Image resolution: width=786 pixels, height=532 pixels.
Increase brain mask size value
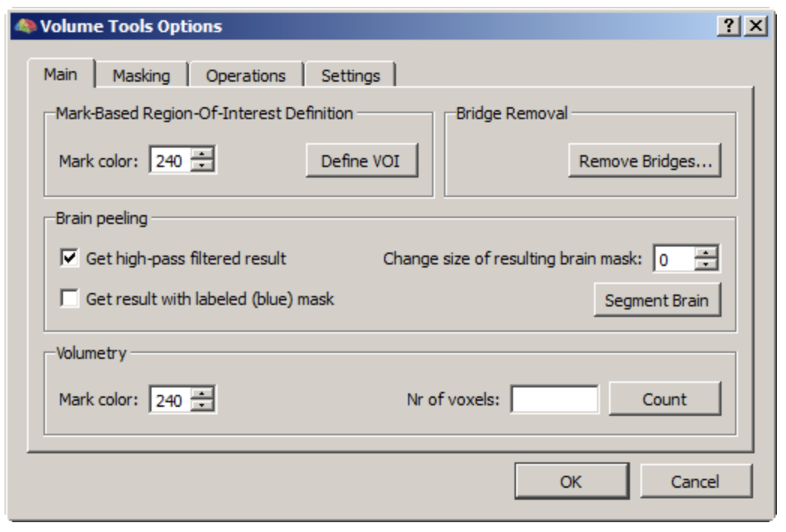coord(706,253)
